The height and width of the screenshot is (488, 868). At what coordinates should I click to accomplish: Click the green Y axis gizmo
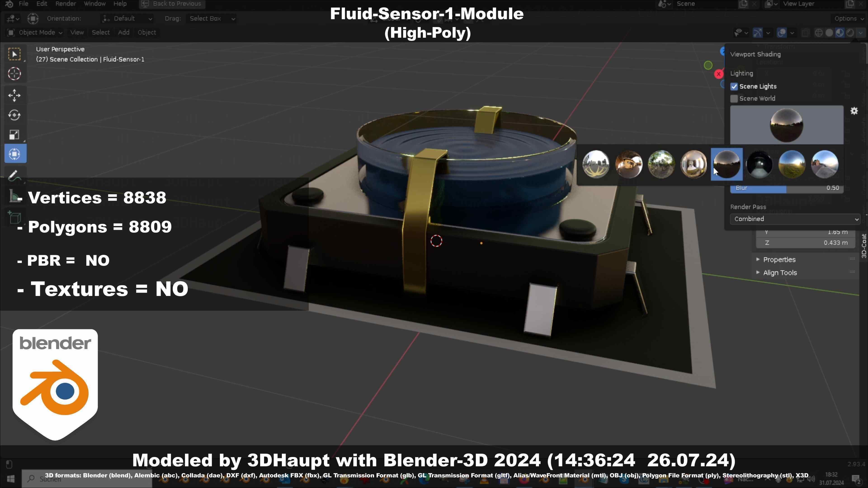708,65
